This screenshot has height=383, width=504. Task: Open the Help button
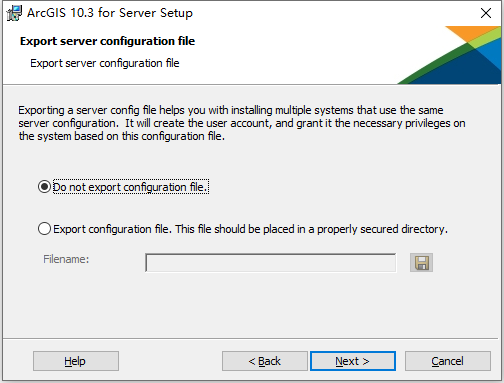[x=76, y=361]
